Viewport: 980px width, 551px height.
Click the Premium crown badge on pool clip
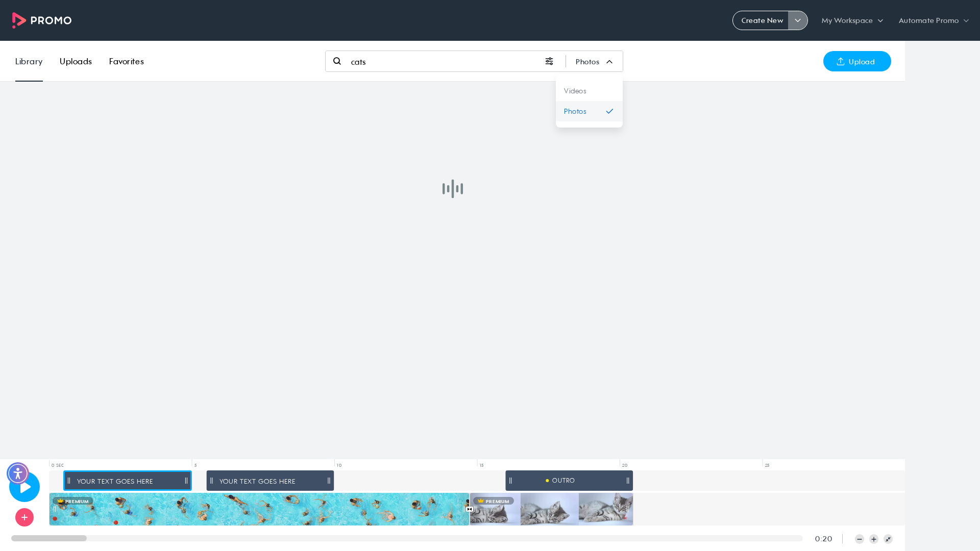tap(72, 501)
